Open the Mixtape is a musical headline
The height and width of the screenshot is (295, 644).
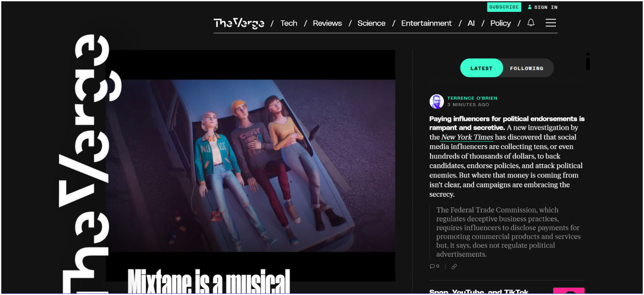209,281
